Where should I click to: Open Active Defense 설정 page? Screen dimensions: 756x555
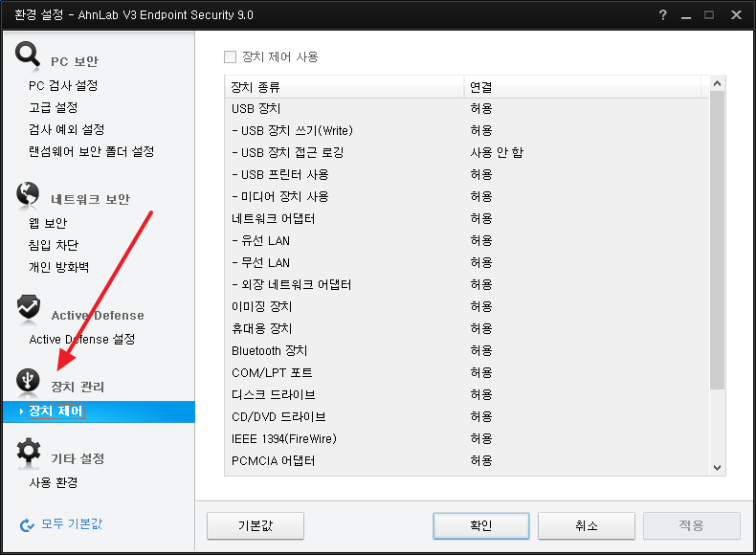(82, 339)
